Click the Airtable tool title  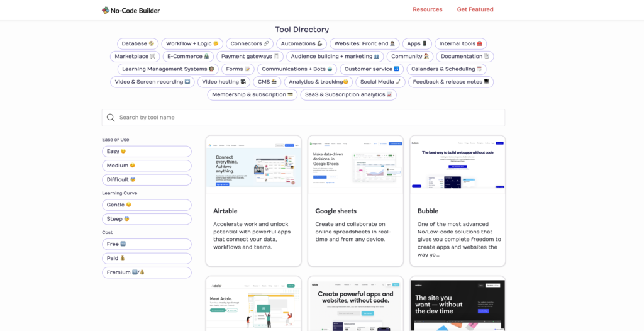click(225, 211)
